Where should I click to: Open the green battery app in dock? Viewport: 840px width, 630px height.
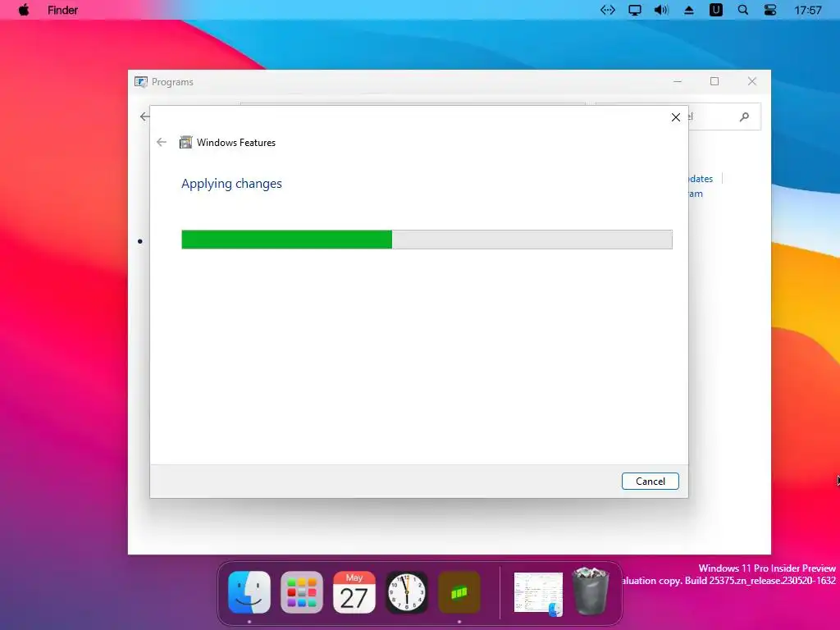459,592
